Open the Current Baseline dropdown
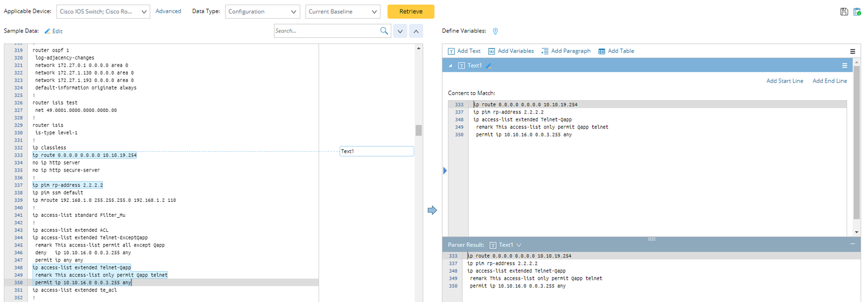Screen dimensions: 868x302 [x=342, y=12]
